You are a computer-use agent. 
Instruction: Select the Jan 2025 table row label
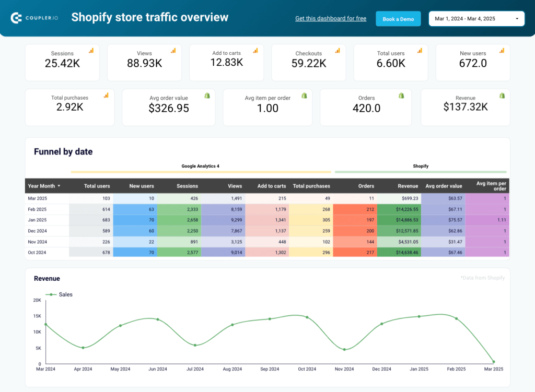coord(37,220)
